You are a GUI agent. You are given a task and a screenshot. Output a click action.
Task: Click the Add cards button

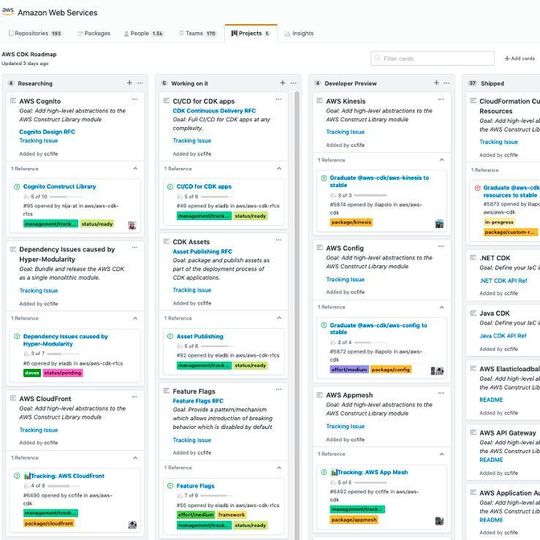click(x=520, y=59)
